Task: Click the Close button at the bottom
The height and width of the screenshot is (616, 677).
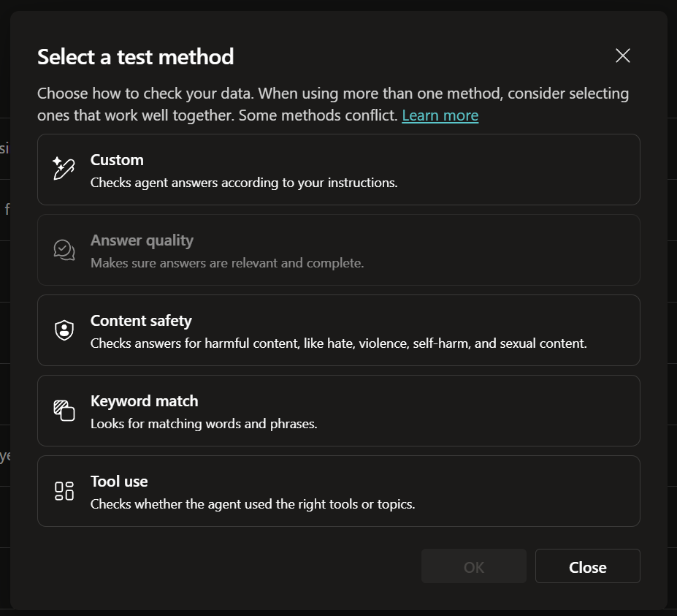Action: coord(588,566)
